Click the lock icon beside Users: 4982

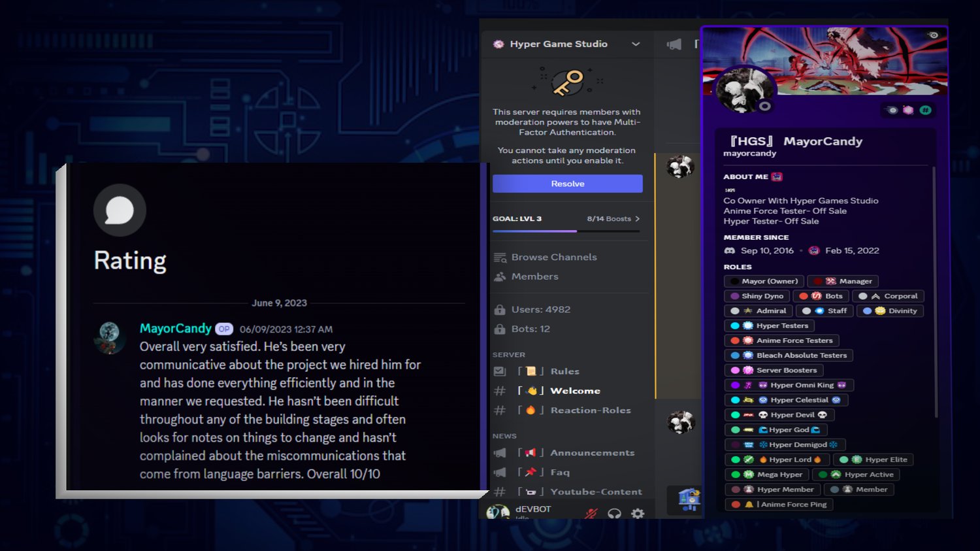(x=500, y=309)
